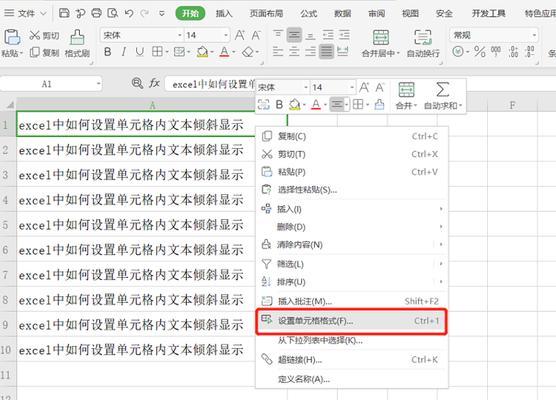Choose 定义名称(A)... in context menu
The width and height of the screenshot is (556, 400).
click(x=352, y=379)
